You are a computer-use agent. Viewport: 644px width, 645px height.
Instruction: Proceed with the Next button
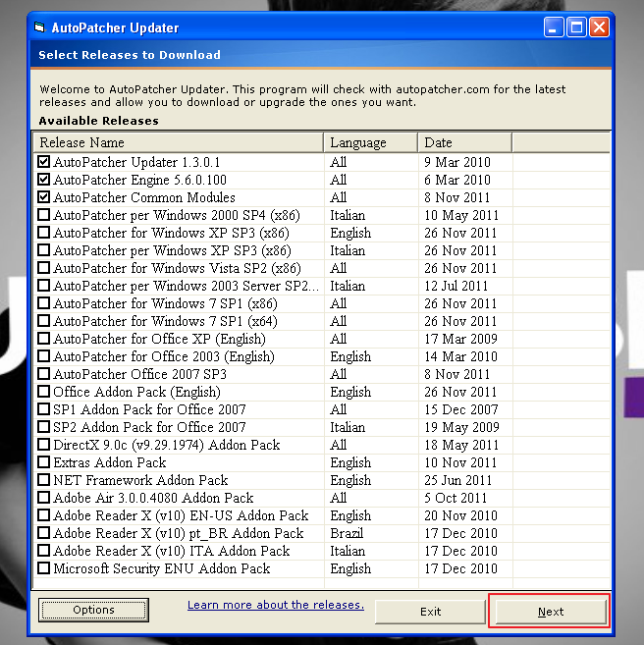(x=551, y=612)
